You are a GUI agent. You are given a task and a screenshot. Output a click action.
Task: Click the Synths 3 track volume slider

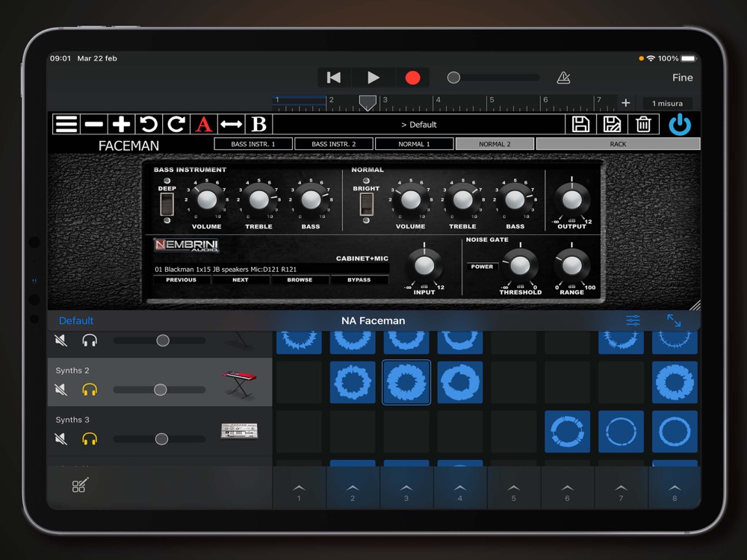tap(160, 438)
